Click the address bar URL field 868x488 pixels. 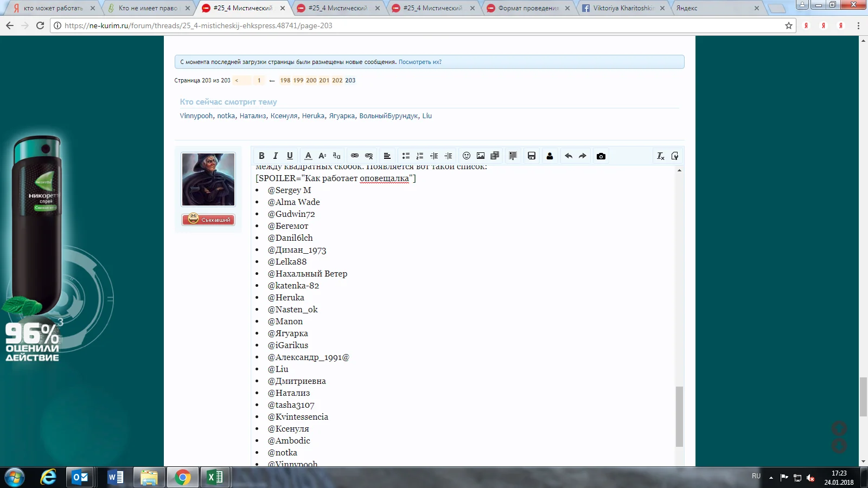(x=423, y=25)
